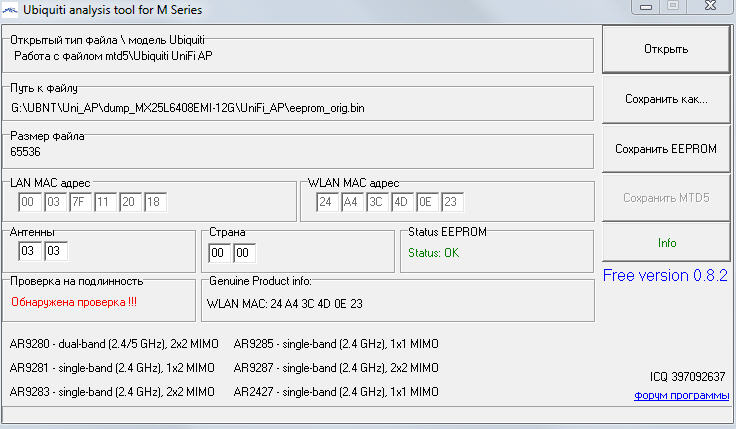Click file size value 65536
736x429 pixels.
[25, 152]
